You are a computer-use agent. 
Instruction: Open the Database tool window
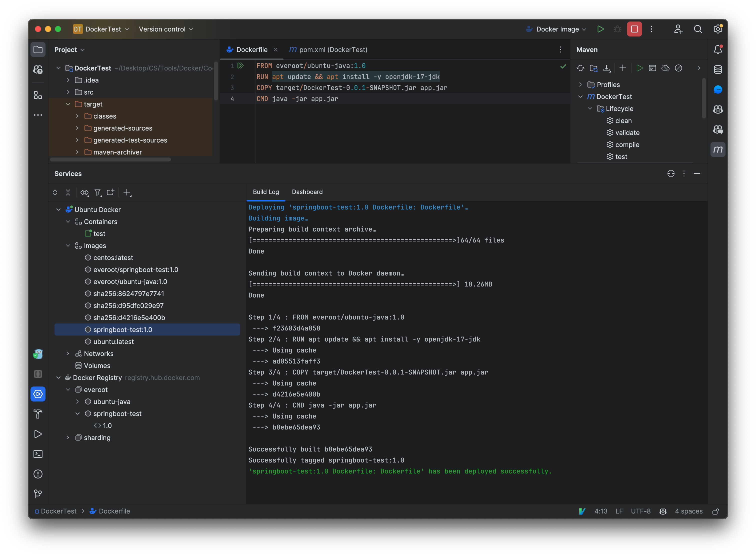718,70
